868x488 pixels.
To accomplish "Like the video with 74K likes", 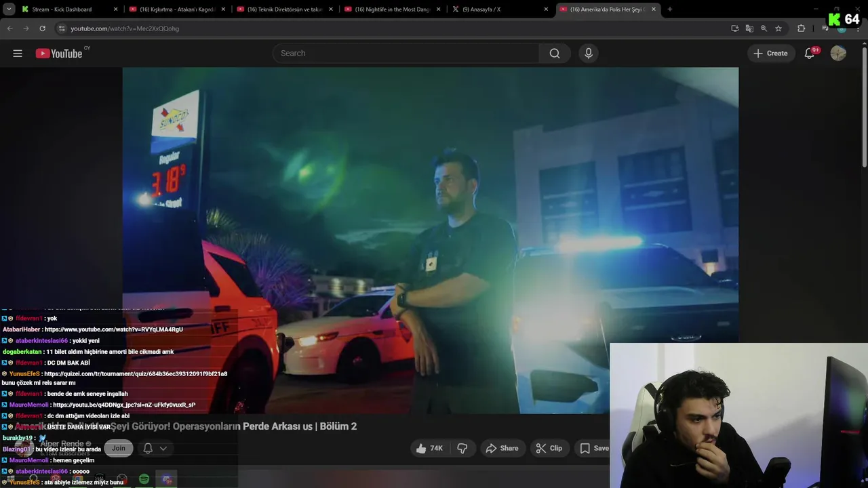I will [x=429, y=448].
